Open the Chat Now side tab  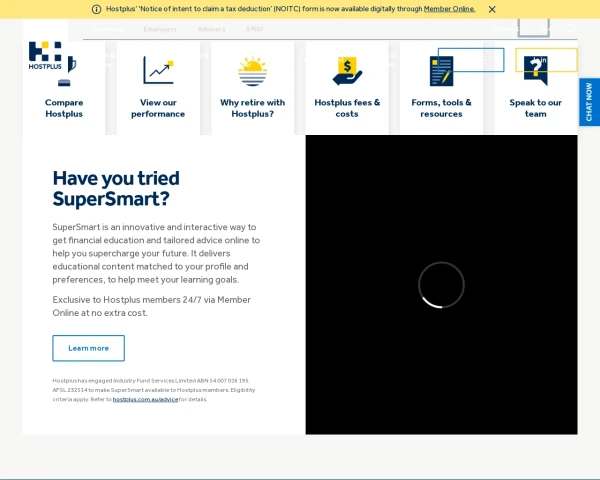click(589, 102)
